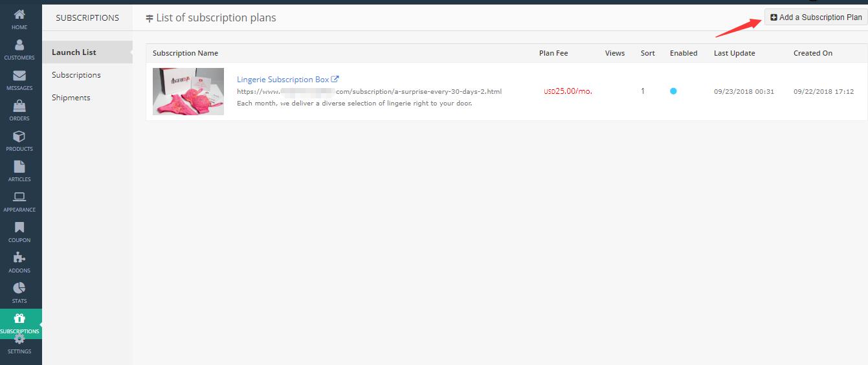
Task: Open Messages envelope icon
Action: (x=19, y=76)
